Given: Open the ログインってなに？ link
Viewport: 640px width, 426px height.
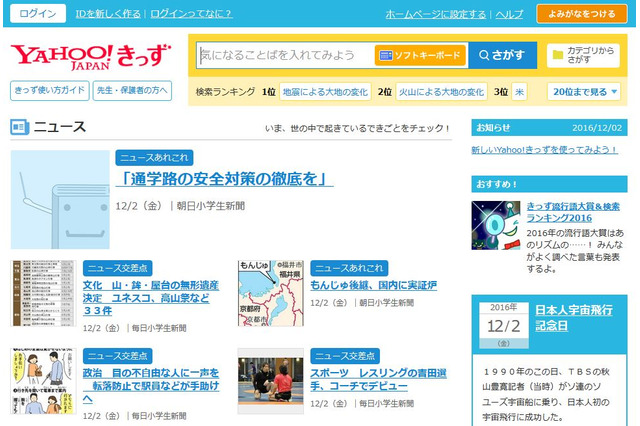Looking at the screenshot, I should [x=191, y=14].
